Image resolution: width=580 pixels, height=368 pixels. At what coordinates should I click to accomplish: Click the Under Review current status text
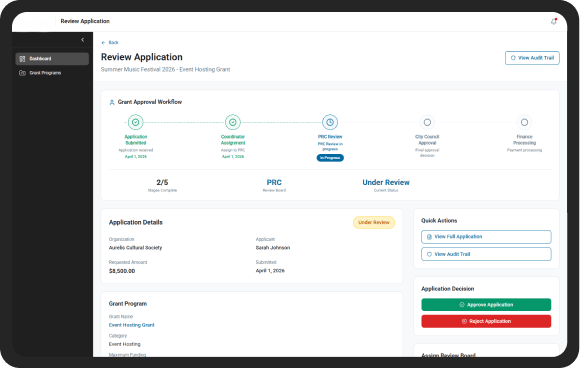386,182
